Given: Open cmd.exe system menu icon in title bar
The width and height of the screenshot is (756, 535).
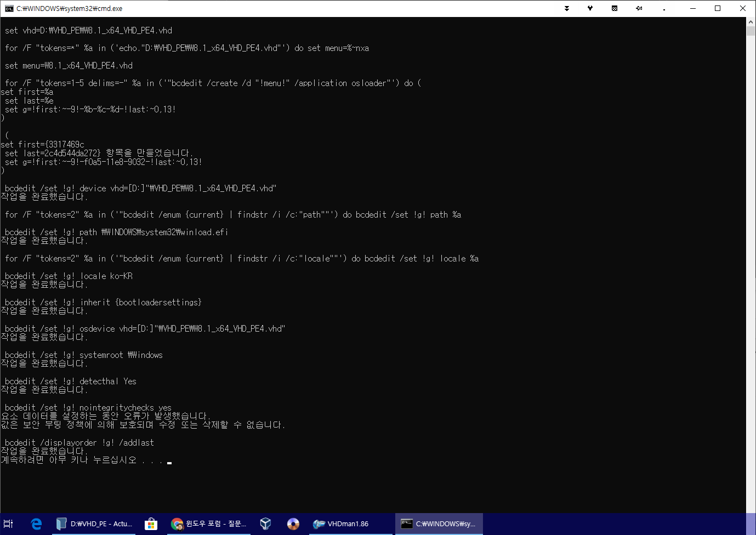Looking at the screenshot, I should pyautogui.click(x=9, y=8).
